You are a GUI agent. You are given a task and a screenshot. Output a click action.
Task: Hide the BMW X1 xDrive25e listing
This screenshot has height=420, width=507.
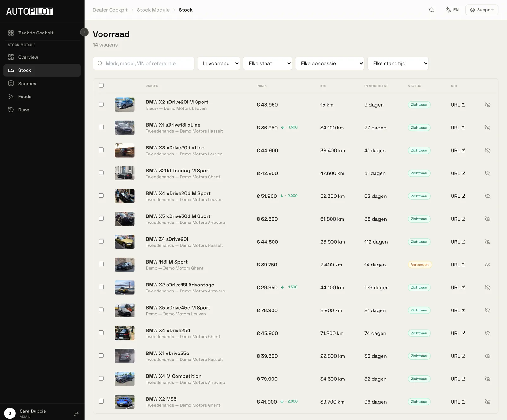[488, 356]
